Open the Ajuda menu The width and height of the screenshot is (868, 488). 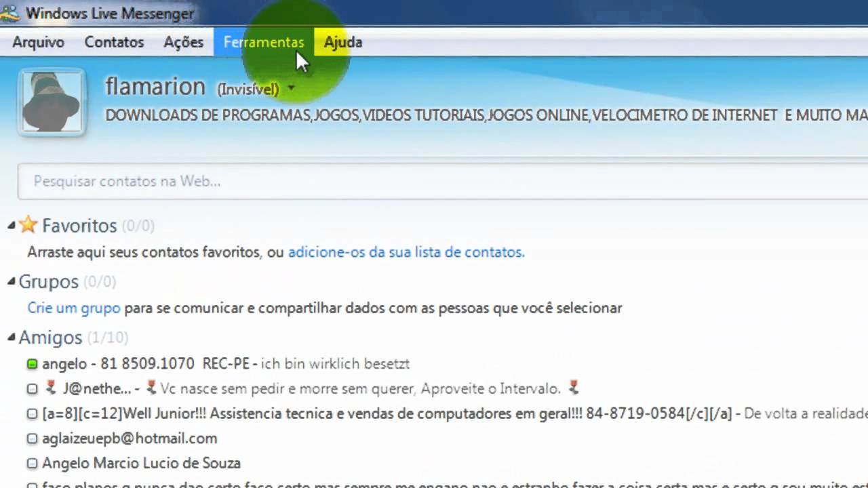click(342, 42)
